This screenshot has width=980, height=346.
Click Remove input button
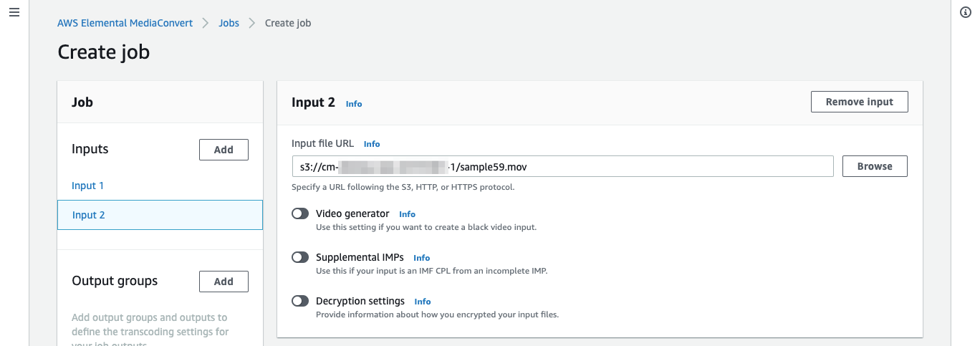click(859, 102)
